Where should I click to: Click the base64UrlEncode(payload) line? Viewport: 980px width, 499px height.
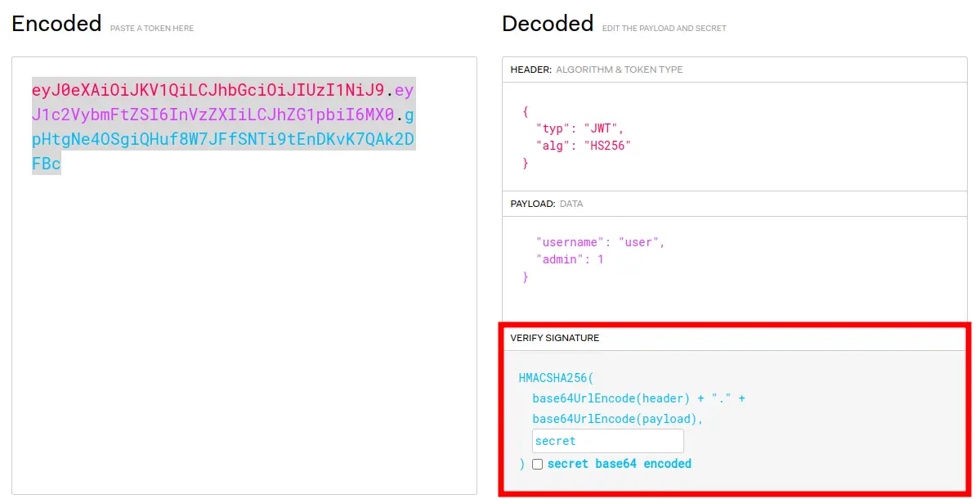[x=617, y=419]
